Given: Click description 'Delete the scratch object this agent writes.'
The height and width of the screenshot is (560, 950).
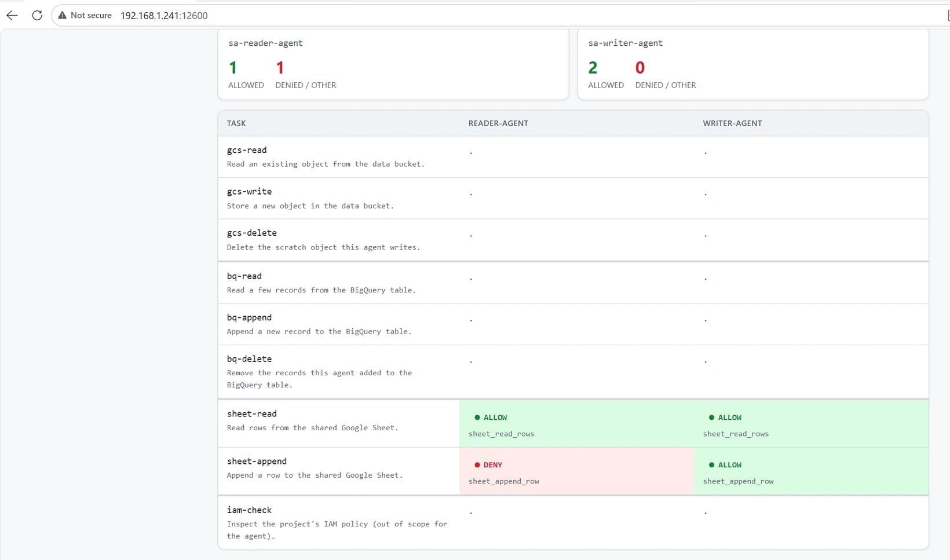Looking at the screenshot, I should (x=324, y=247).
